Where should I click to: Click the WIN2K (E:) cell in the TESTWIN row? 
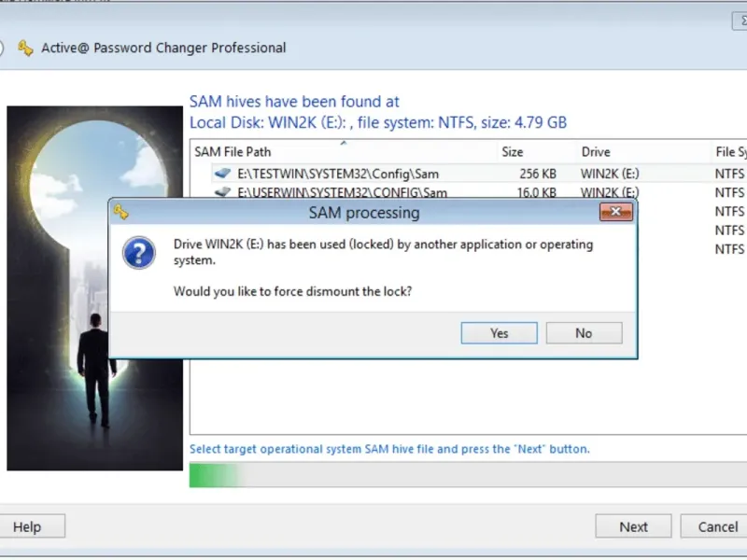pos(610,174)
